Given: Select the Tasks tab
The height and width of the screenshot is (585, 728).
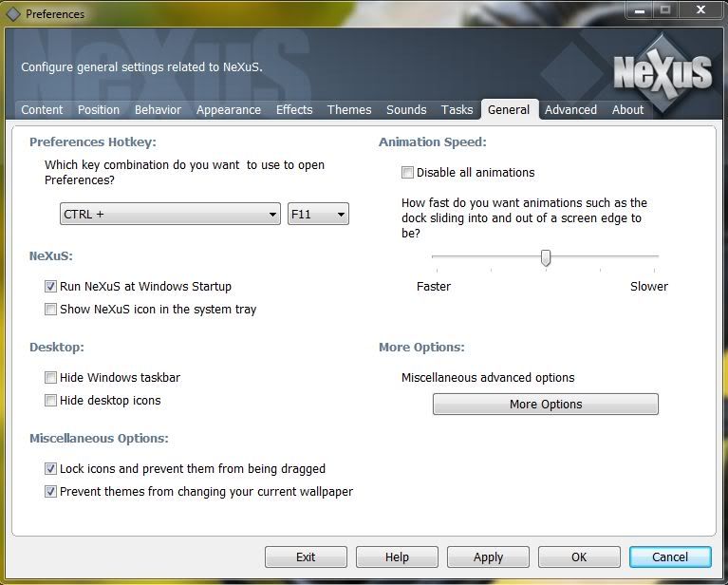Looking at the screenshot, I should click(457, 109).
